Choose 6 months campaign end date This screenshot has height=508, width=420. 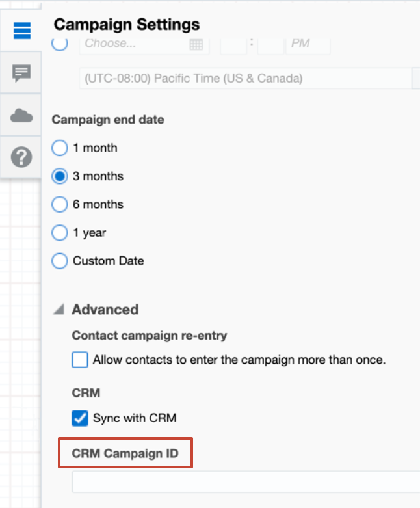click(60, 205)
